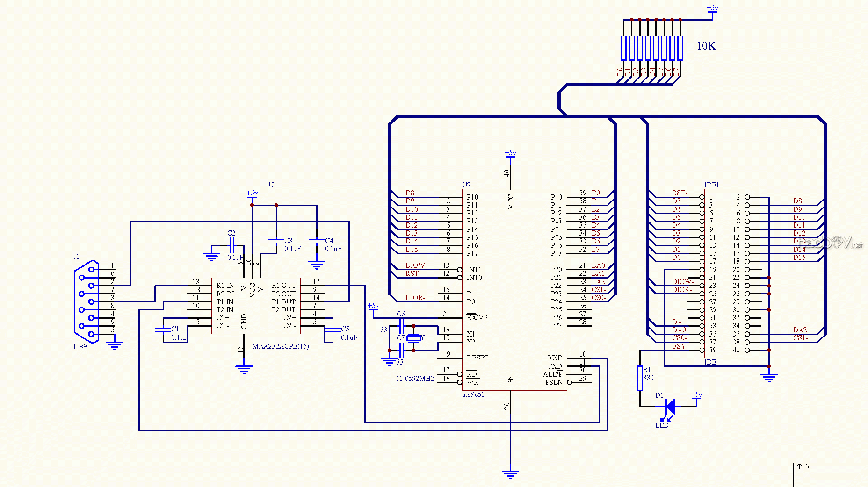This screenshot has height=487, width=868.
Task: Click the IDE1 connector designator
Action: pos(711,185)
